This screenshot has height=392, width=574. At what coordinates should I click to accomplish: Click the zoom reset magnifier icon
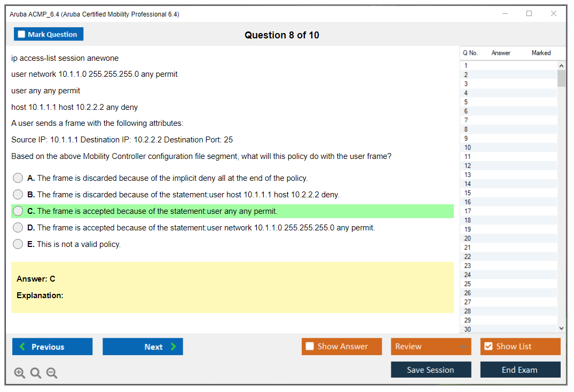click(x=36, y=373)
